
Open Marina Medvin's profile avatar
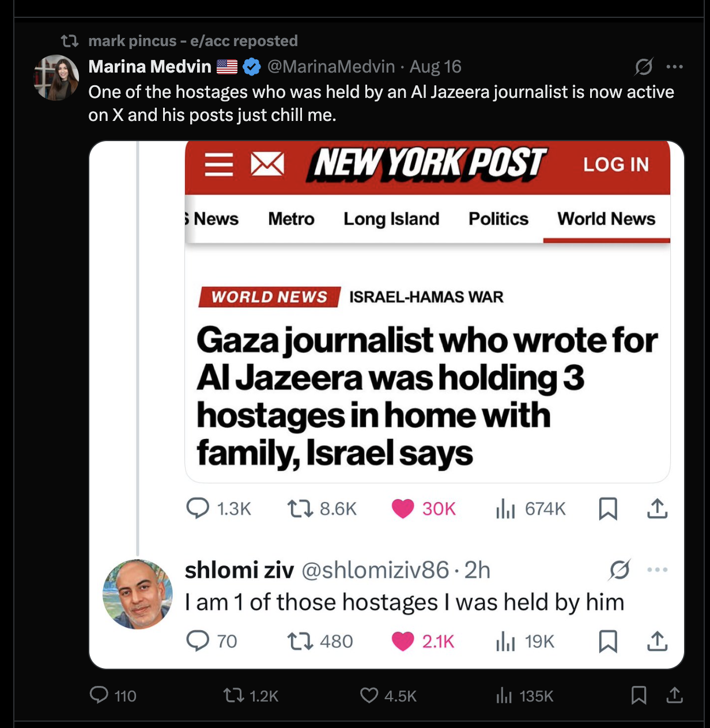tap(56, 78)
